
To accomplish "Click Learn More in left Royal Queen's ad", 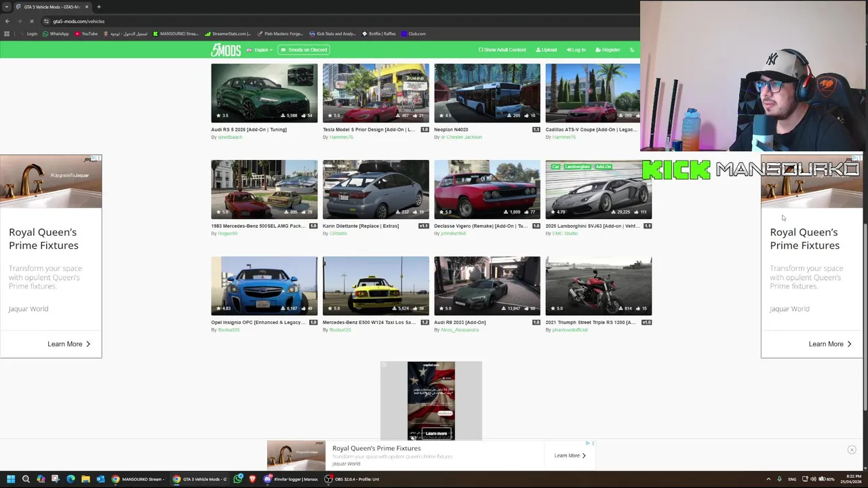I will click(x=68, y=344).
